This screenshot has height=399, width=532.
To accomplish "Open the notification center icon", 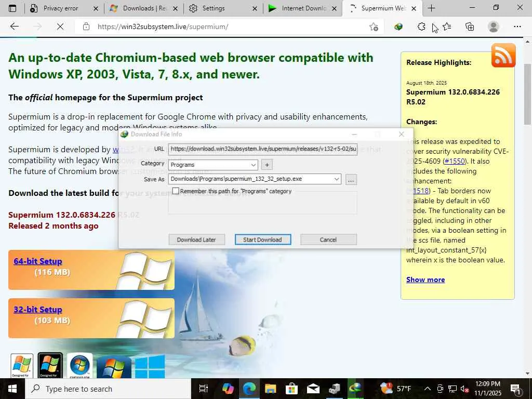I will tap(515, 389).
